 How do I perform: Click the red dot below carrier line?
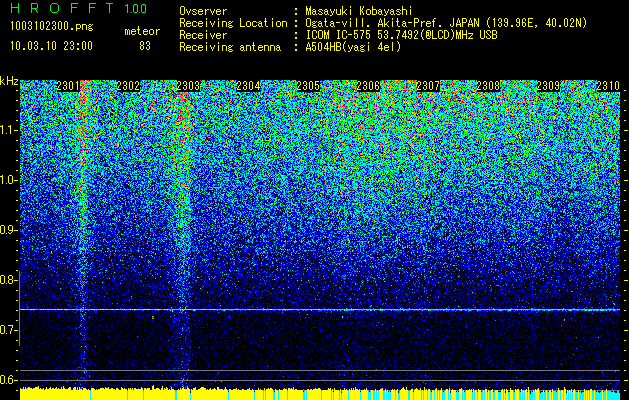(x=152, y=318)
